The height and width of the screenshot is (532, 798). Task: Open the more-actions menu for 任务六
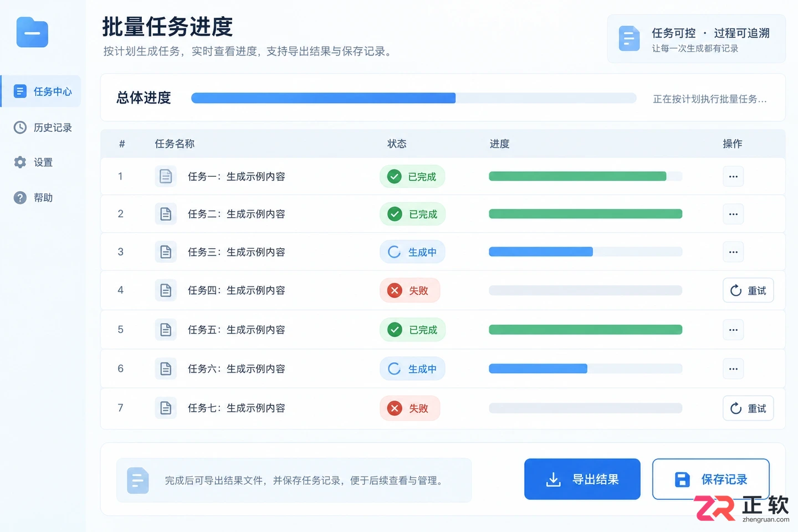(733, 369)
